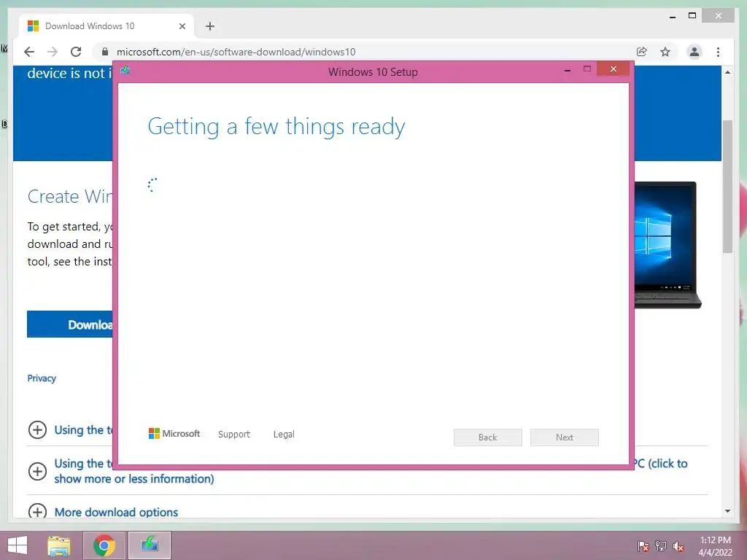
Task: Click 'Getting a few things ready' heading
Action: [x=276, y=127]
